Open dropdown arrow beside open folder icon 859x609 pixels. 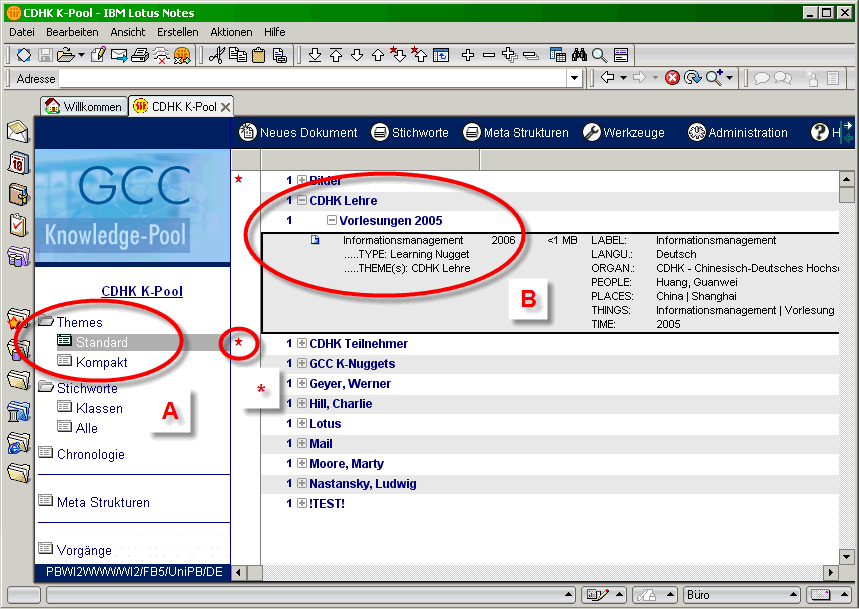(82, 55)
